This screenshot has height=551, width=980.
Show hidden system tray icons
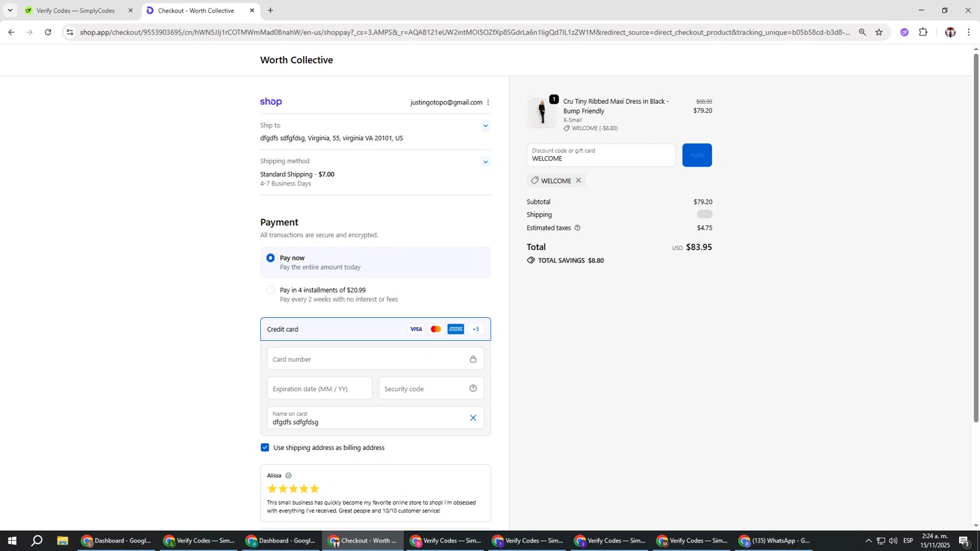868,541
